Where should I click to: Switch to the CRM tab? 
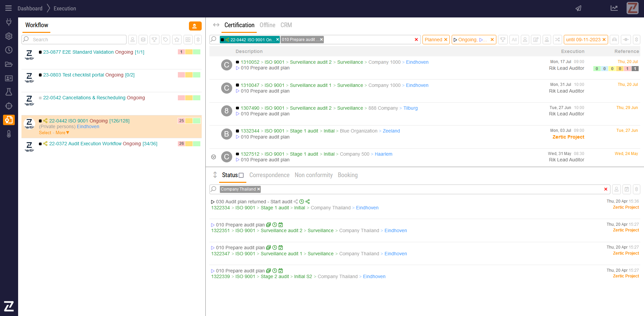pyautogui.click(x=286, y=25)
